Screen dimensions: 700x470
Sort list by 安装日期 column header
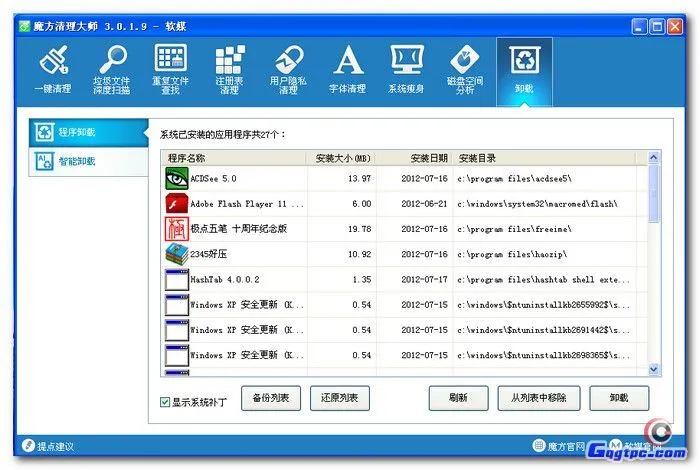(x=416, y=158)
